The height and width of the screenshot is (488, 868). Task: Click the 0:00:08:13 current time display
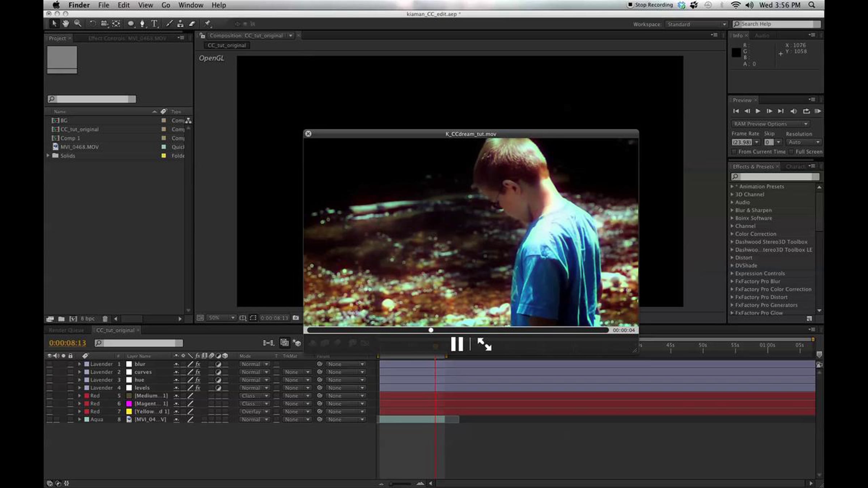coord(68,343)
